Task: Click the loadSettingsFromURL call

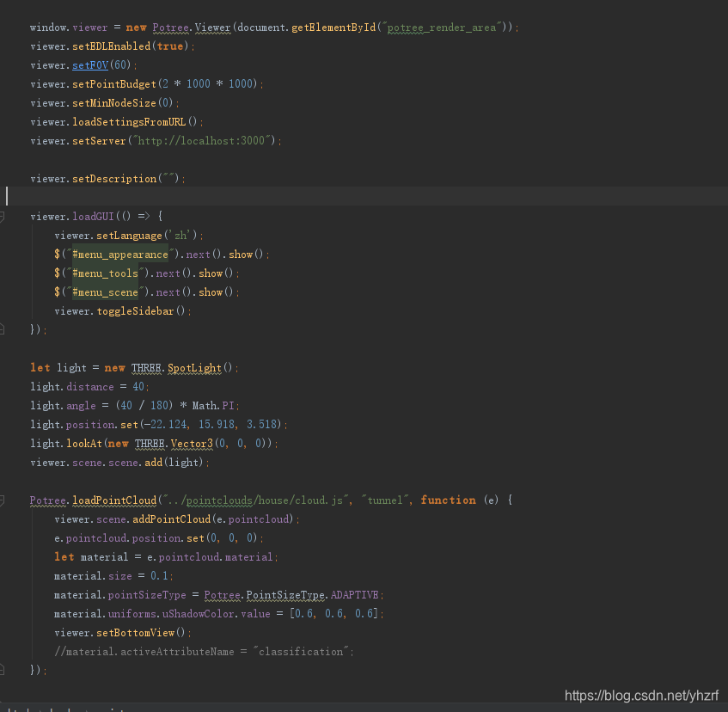Action: (129, 122)
